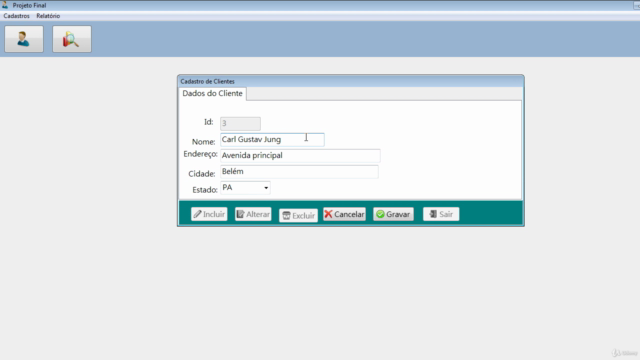Click the Cadastro de Clientes title bar

351,81
